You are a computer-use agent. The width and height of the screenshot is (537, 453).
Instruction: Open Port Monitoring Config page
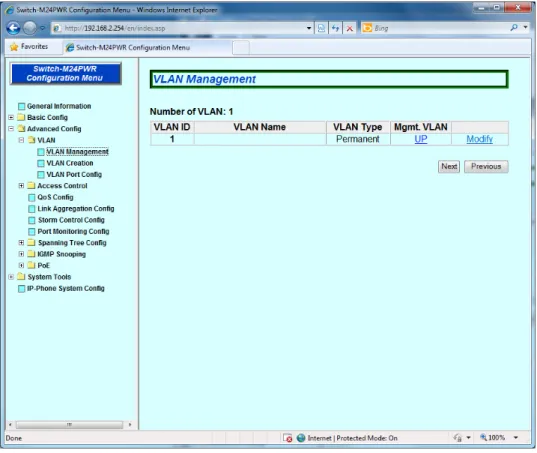(73, 231)
